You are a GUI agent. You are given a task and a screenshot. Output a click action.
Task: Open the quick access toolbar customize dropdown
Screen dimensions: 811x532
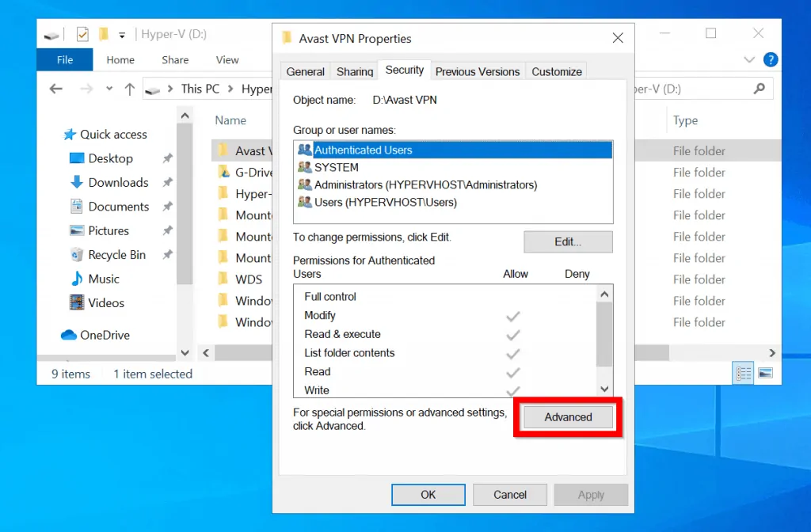[x=122, y=34]
